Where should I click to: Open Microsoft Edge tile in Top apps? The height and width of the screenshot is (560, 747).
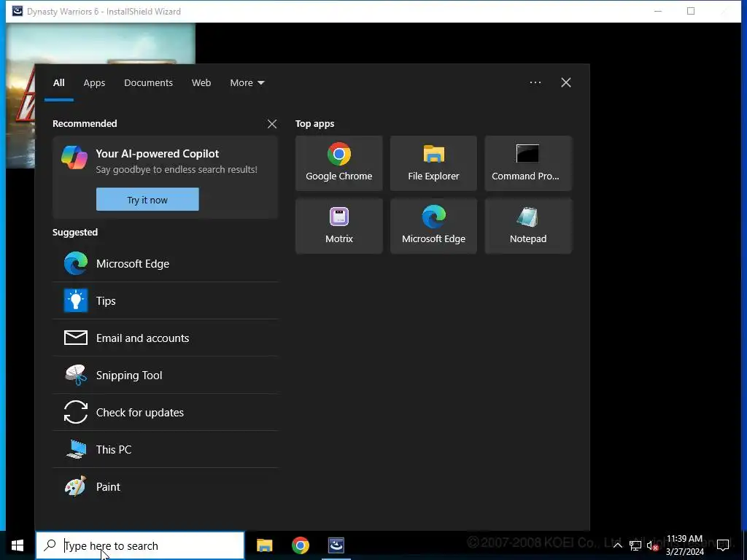(x=433, y=226)
